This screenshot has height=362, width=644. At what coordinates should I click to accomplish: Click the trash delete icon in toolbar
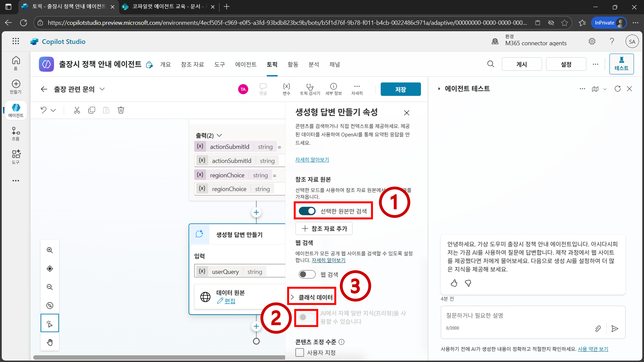121,110
